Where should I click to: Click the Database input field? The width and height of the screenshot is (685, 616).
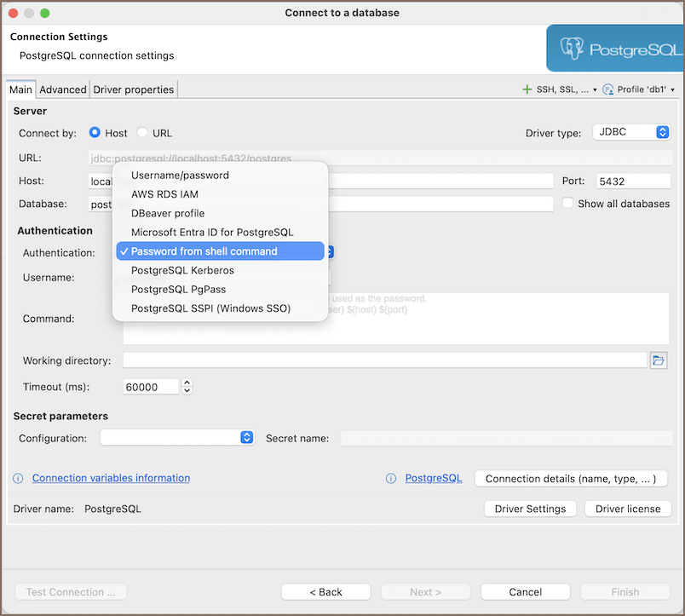tap(320, 204)
